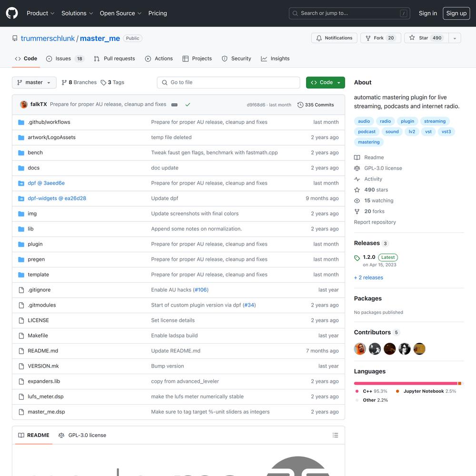This screenshot has height=476, width=476.
Task: Click the fifth contributor avatar
Action: point(419,349)
